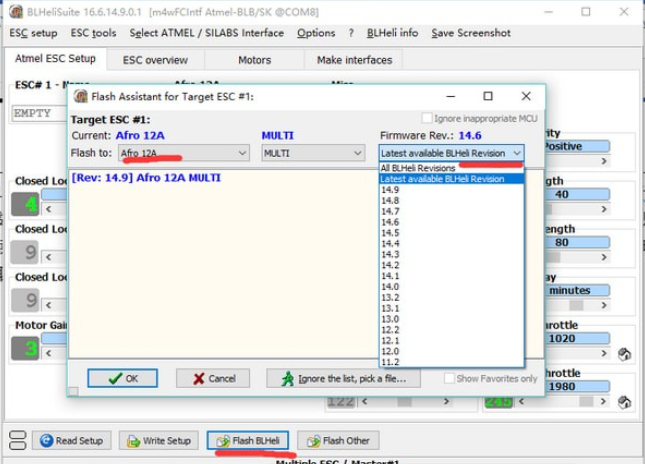Select revision 14.7 from list

tap(451, 211)
